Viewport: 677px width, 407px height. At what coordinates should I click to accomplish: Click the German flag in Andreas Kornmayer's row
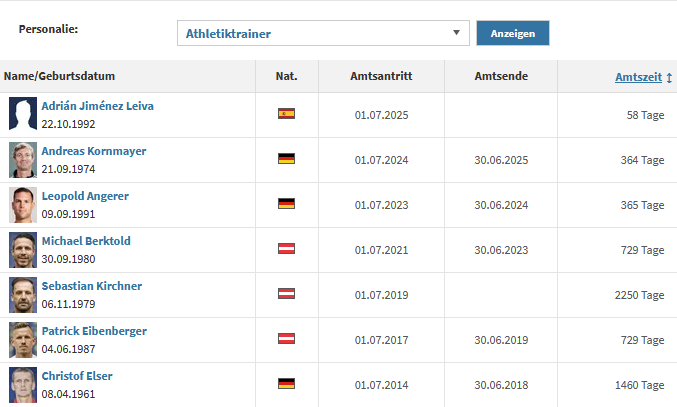286,159
